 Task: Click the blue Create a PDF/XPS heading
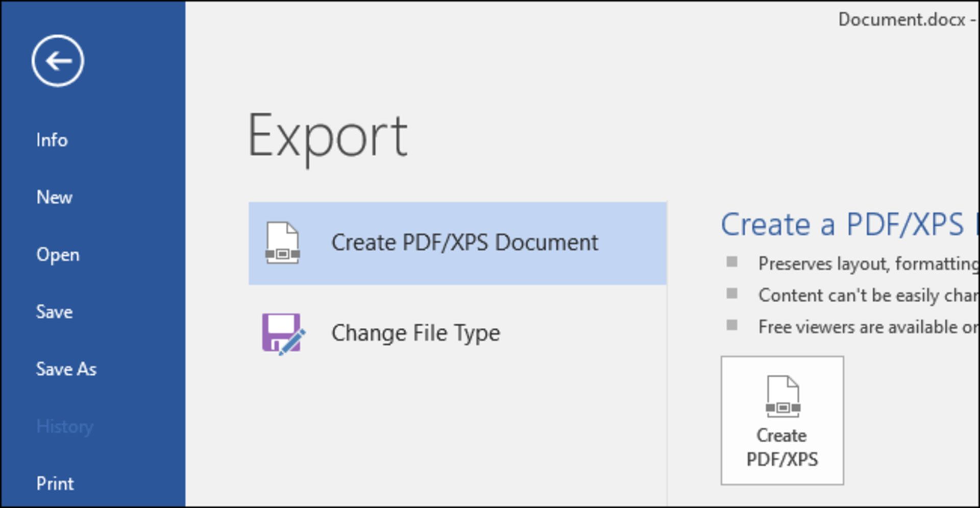842,225
